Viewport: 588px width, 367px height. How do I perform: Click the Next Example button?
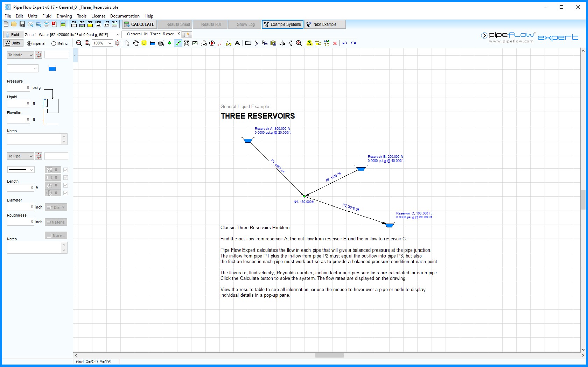325,24
